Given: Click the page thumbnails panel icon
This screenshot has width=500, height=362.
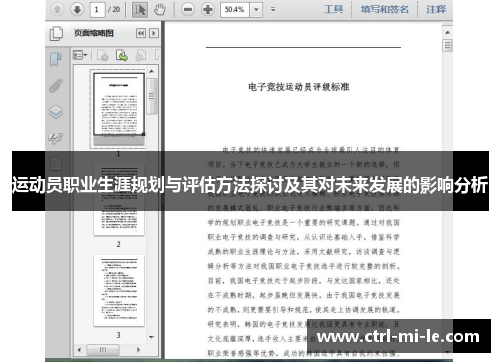Looking at the screenshot, I should pos(56,33).
